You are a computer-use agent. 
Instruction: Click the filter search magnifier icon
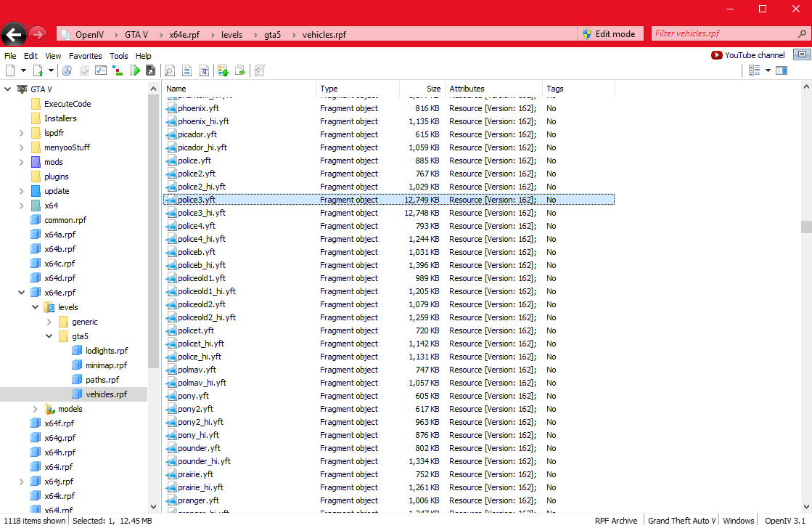[802, 33]
